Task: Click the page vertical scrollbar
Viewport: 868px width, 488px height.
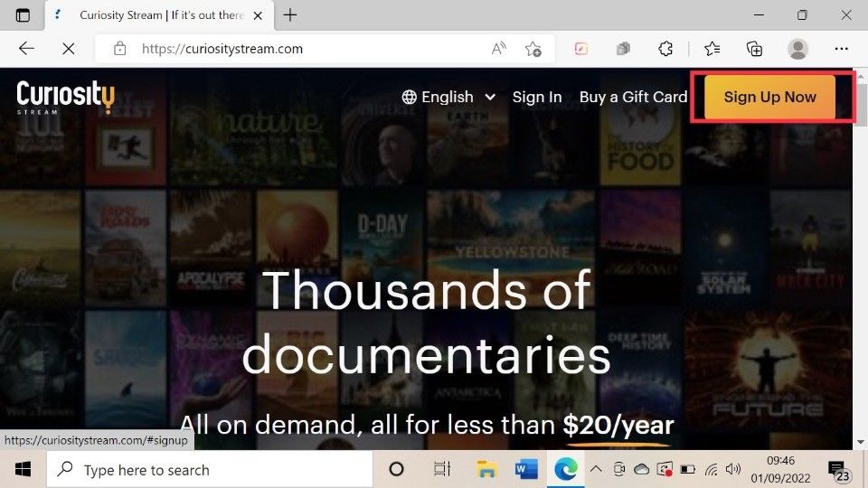Action: click(860, 105)
